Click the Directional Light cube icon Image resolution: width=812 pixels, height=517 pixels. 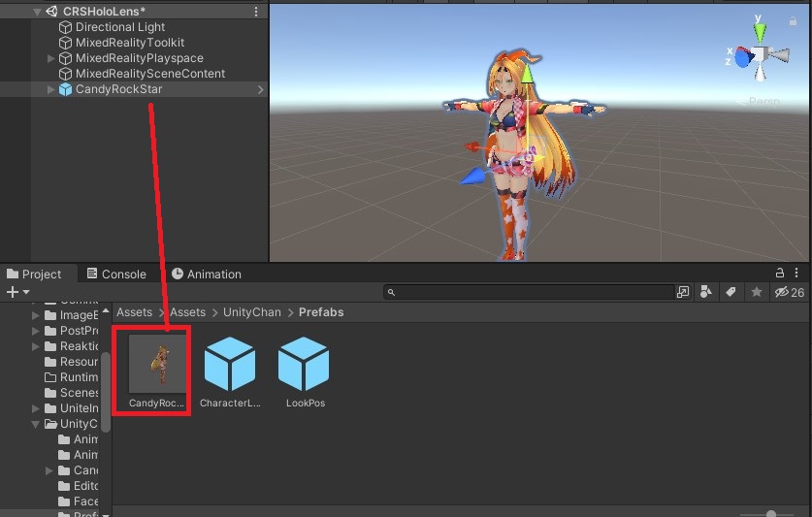(x=65, y=27)
